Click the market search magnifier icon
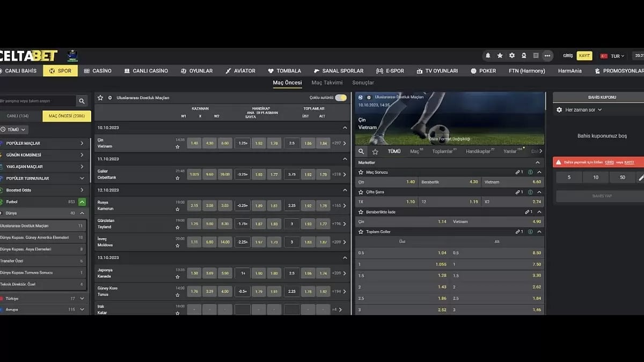The height and width of the screenshot is (362, 644). coord(362,152)
